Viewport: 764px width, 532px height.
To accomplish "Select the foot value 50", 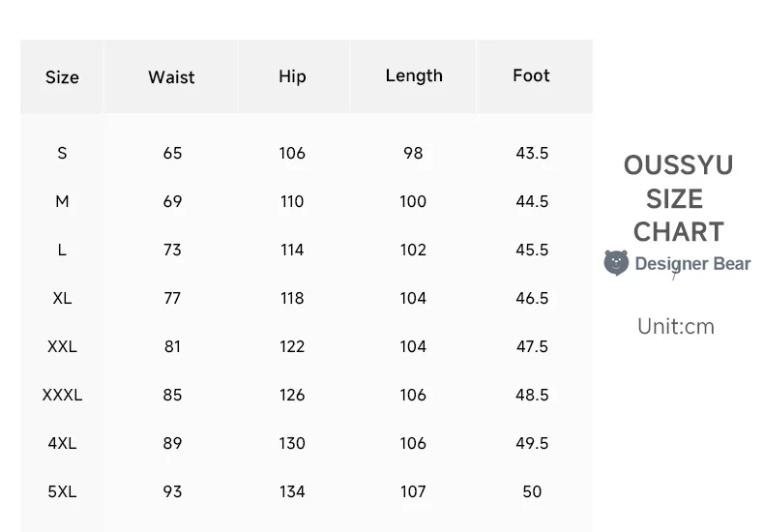I will tap(532, 491).
